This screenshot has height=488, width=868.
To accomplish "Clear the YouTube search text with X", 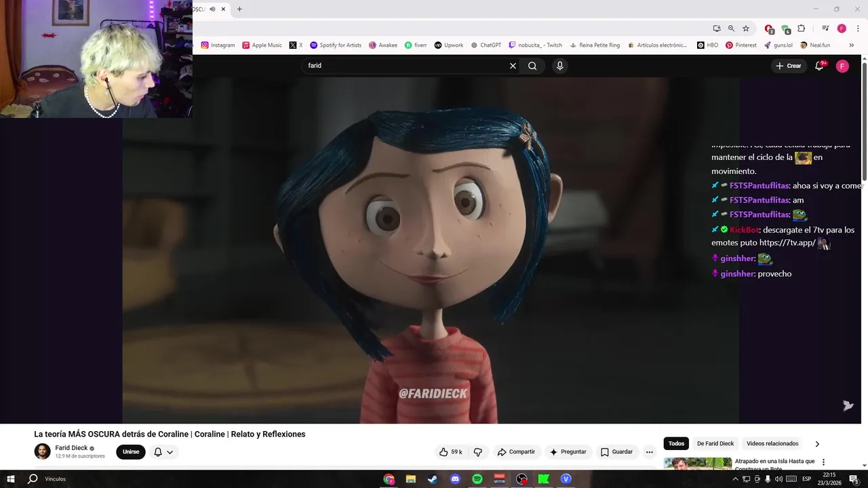I will 513,66.
